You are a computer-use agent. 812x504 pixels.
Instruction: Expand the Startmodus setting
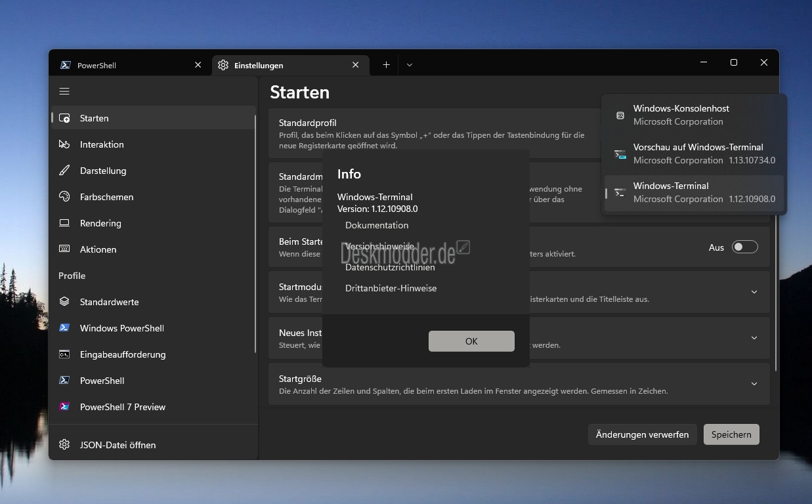(754, 292)
